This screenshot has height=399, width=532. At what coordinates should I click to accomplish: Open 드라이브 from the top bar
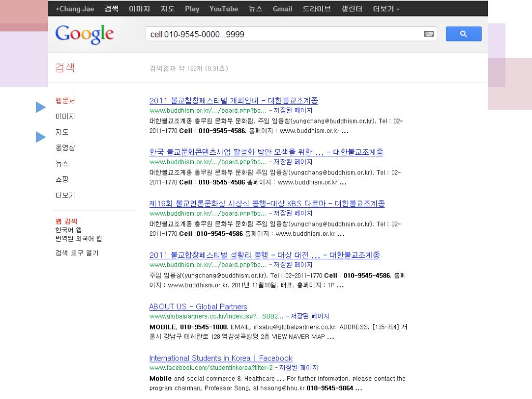click(316, 9)
